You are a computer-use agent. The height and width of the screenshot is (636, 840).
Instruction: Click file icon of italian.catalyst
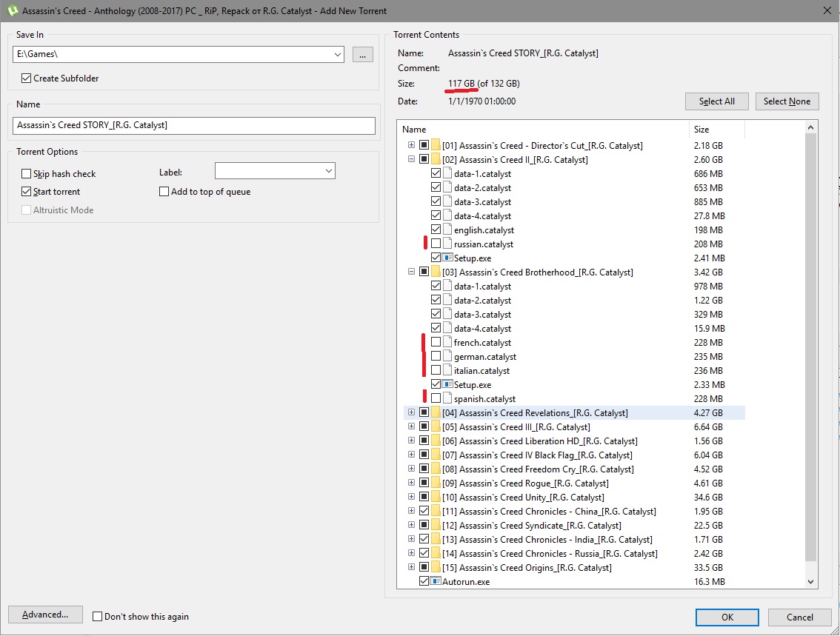pos(447,370)
